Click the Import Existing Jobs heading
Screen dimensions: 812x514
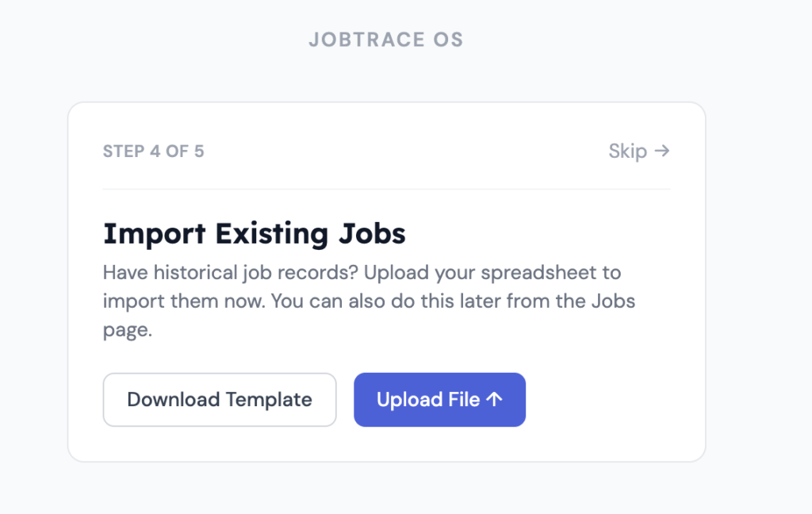click(x=255, y=233)
